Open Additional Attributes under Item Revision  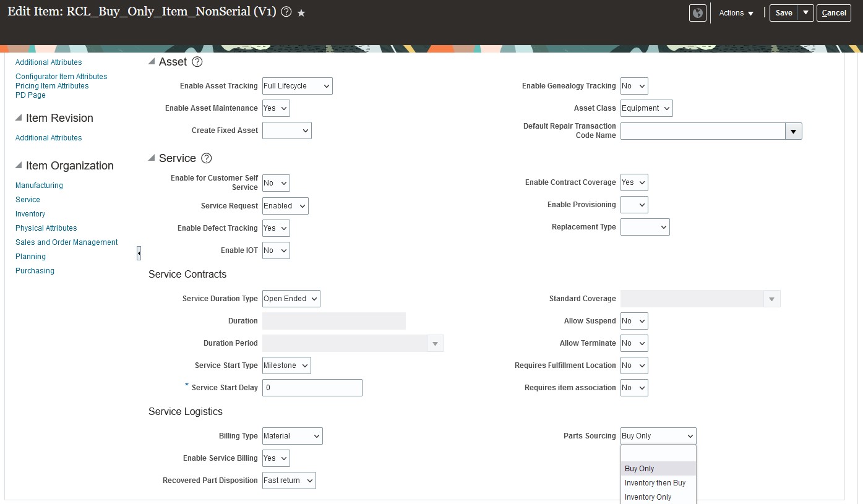(49, 138)
